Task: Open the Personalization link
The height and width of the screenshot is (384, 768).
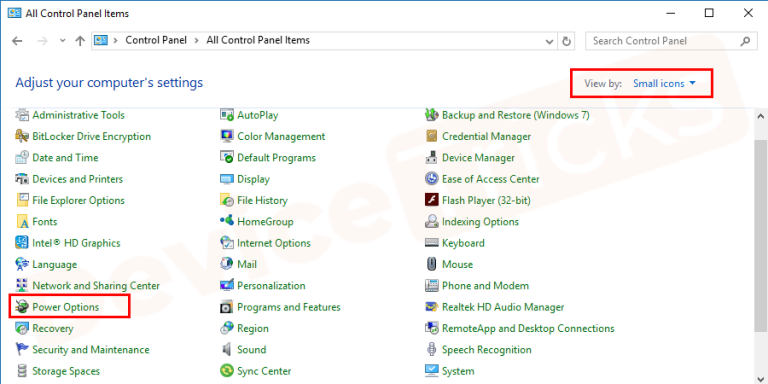Action: (271, 286)
